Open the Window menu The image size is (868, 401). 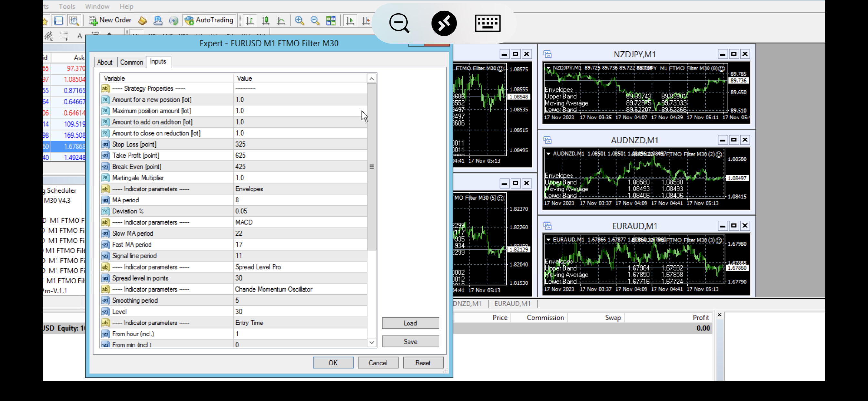pyautogui.click(x=97, y=6)
